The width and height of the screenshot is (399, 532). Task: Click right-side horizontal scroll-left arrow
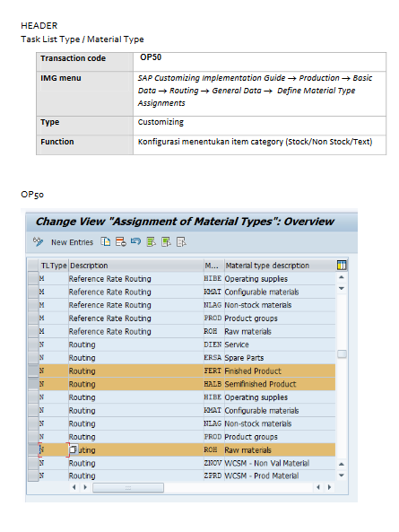[318, 487]
